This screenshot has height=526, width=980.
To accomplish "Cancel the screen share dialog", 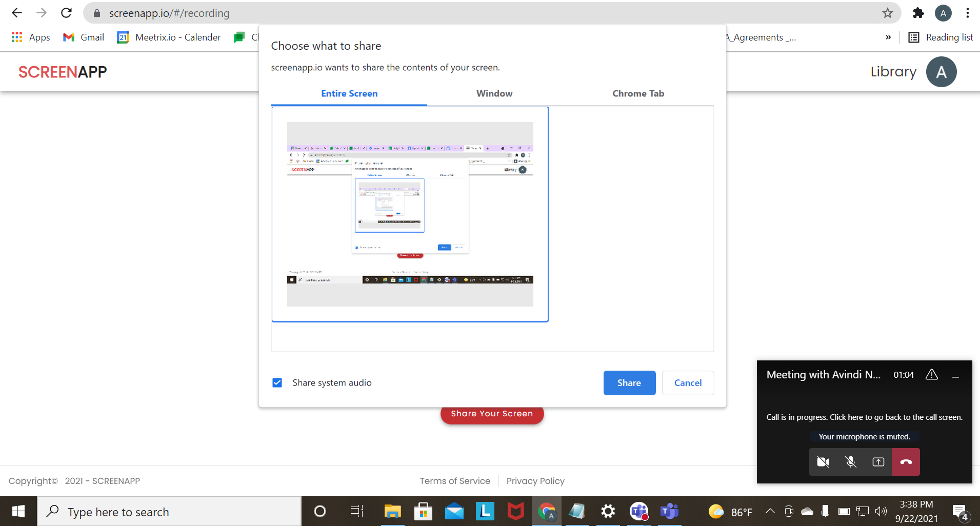I will (688, 383).
